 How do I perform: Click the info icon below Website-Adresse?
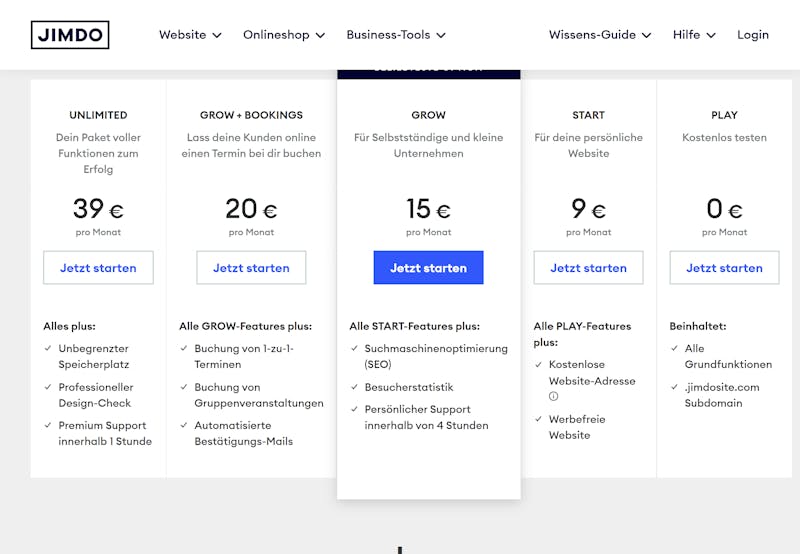pos(554,396)
